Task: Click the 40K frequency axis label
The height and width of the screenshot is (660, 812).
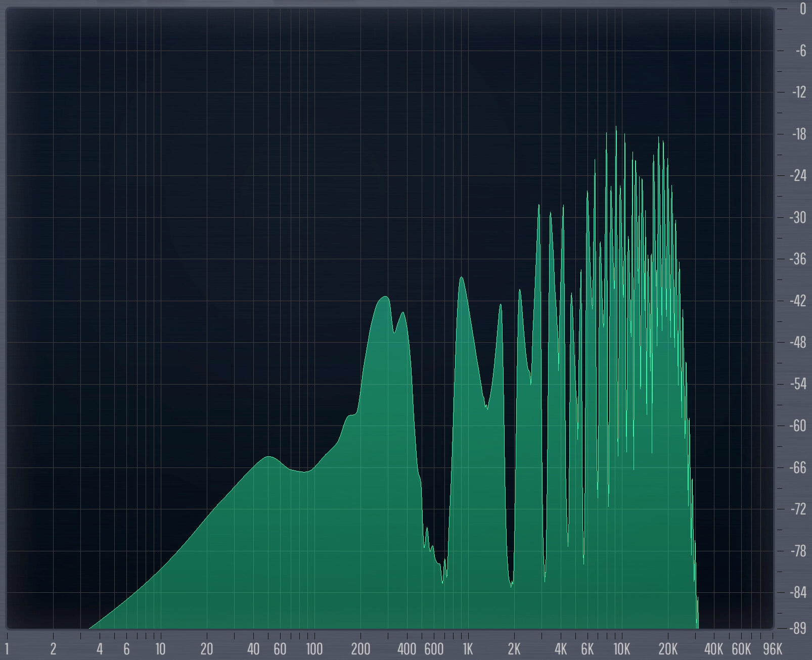Action: coord(713,648)
